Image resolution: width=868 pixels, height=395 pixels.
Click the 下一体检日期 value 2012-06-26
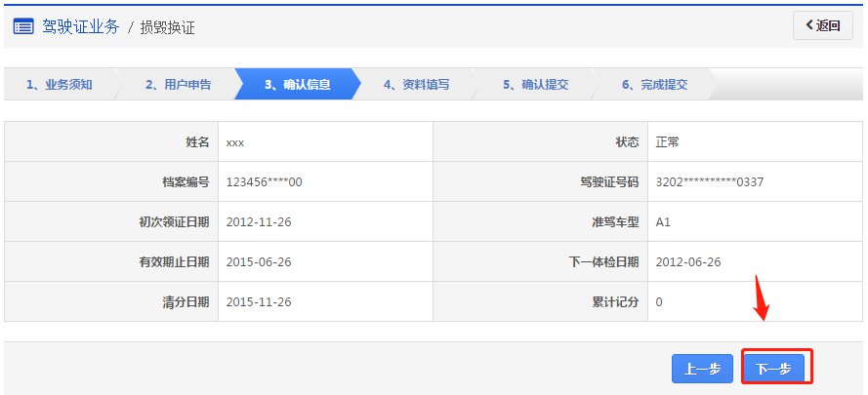click(x=687, y=262)
